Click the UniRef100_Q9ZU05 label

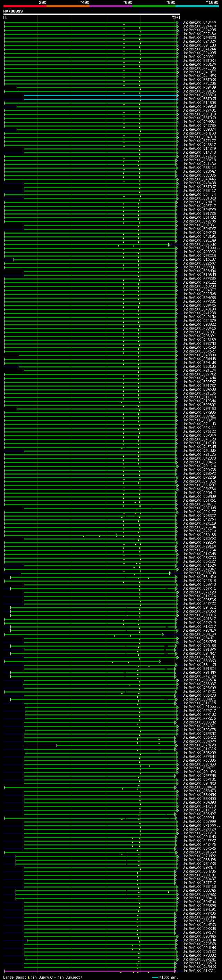click(199, 508)
